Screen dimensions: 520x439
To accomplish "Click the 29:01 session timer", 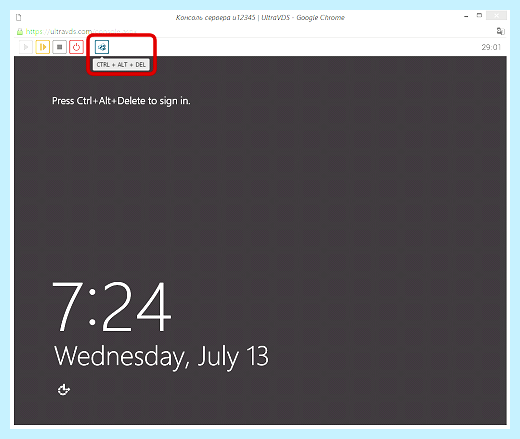I will [x=491, y=47].
